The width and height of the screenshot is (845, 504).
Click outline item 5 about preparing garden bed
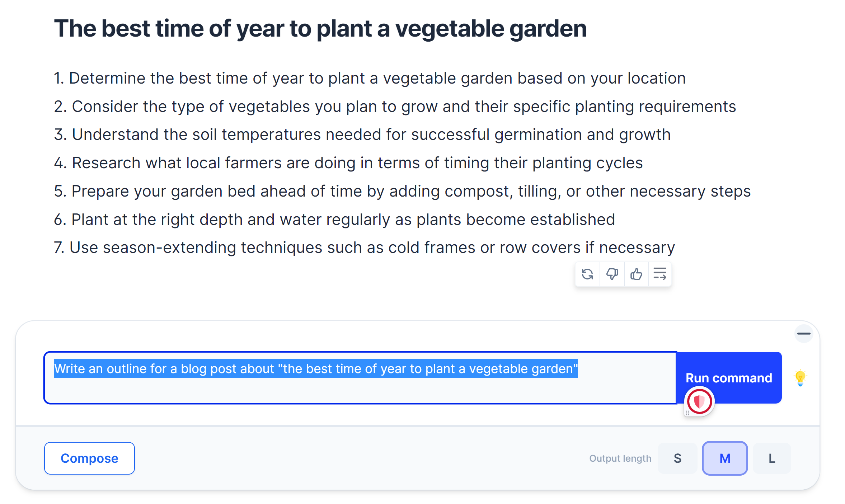pyautogui.click(x=402, y=191)
